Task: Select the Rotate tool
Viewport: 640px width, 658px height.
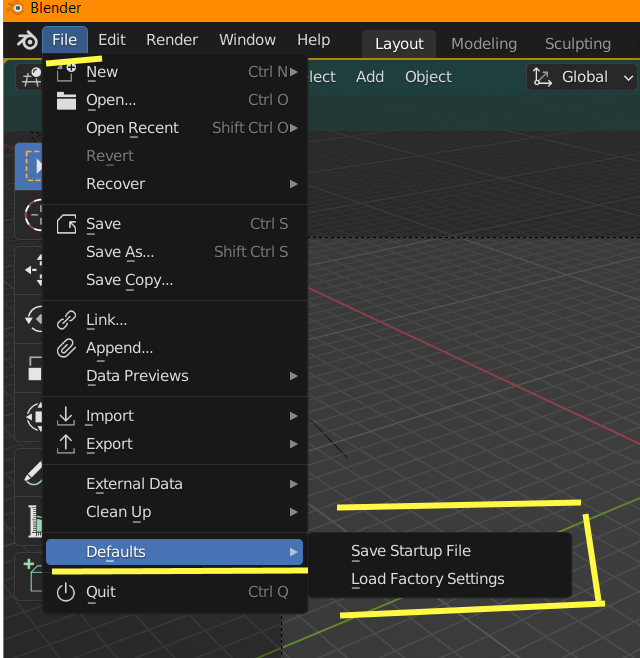Action: click(29, 319)
